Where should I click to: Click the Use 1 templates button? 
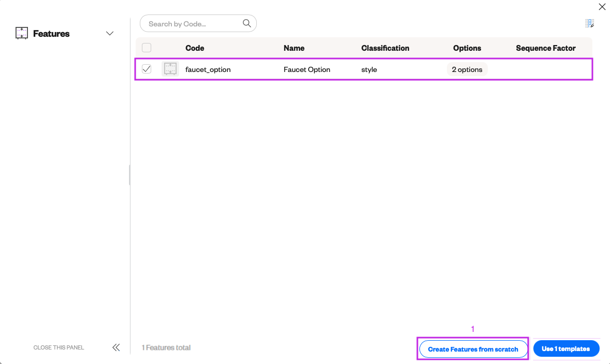[x=565, y=348]
